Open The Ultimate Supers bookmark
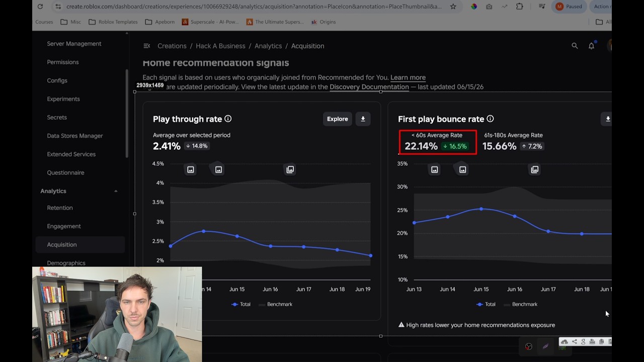This screenshot has height=362, width=644. 275,22
